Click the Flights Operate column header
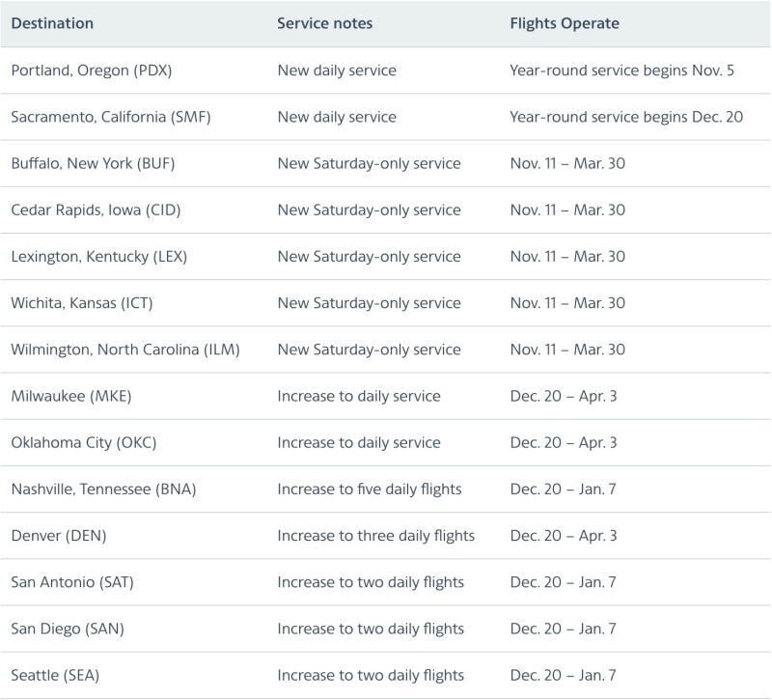772x700 pixels. (x=565, y=23)
